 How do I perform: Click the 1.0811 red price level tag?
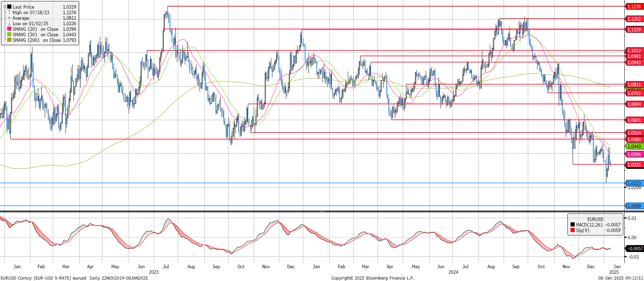634,85
